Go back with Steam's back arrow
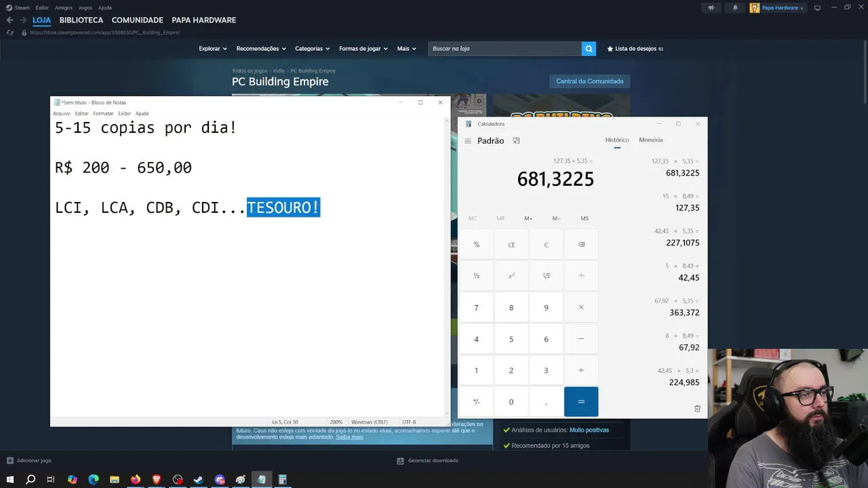 click(9, 20)
